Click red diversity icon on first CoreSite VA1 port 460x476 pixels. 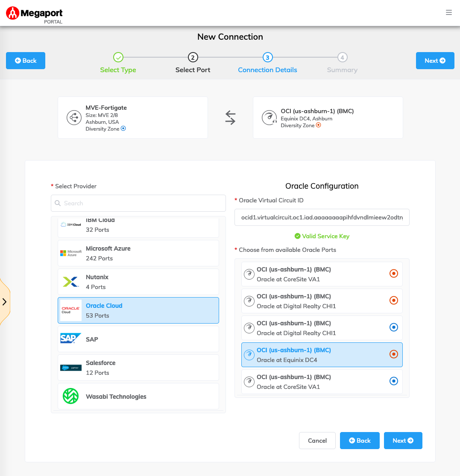coord(394,274)
